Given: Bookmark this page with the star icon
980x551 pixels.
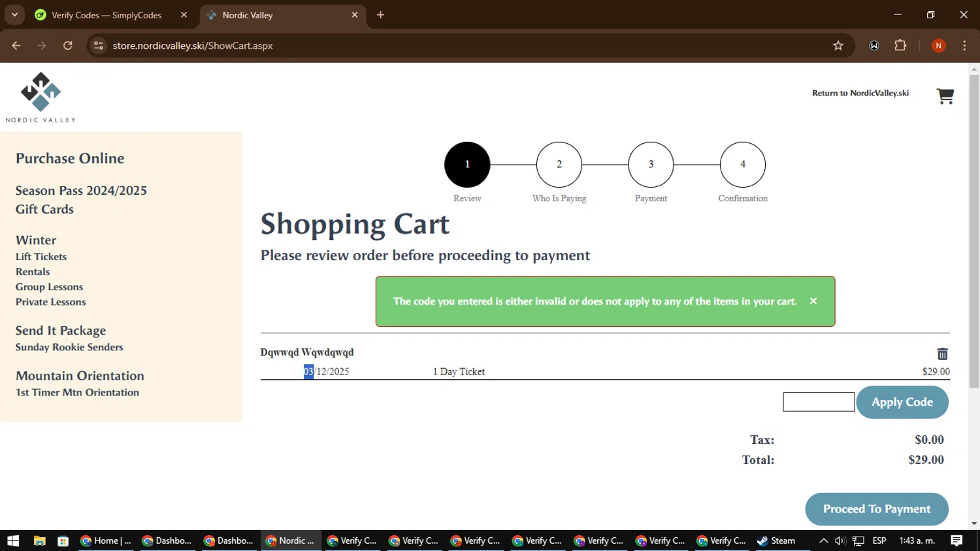Looking at the screenshot, I should coord(838,46).
